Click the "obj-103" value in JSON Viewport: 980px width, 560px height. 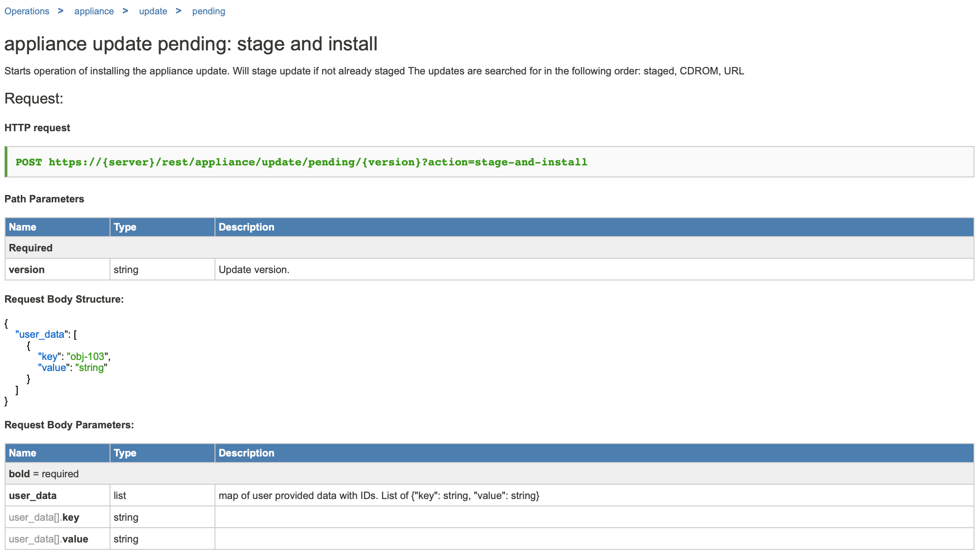tap(87, 356)
